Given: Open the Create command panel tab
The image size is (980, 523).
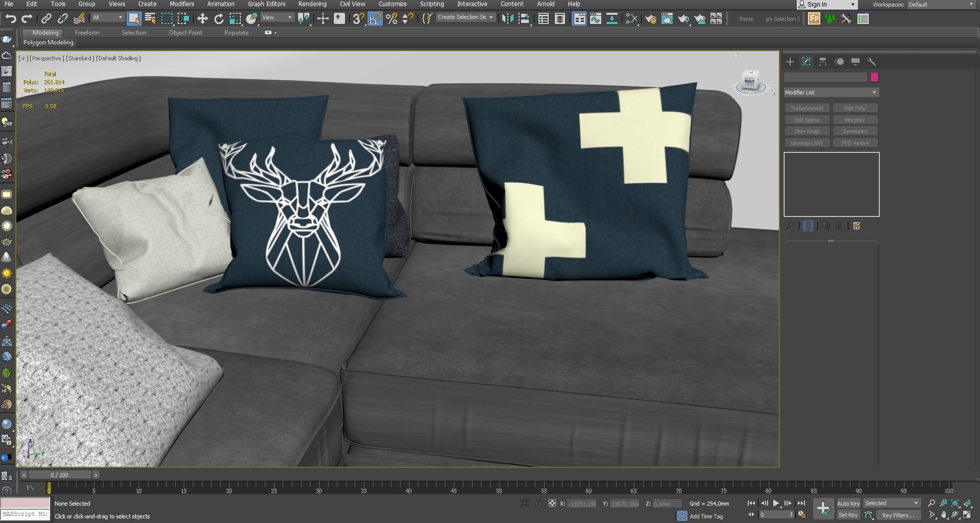Looking at the screenshot, I should tap(790, 62).
